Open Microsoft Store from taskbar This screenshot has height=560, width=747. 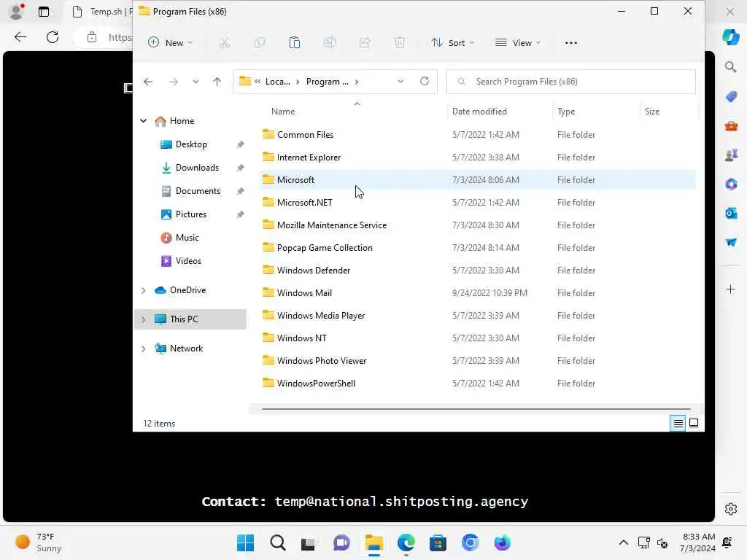point(438,542)
